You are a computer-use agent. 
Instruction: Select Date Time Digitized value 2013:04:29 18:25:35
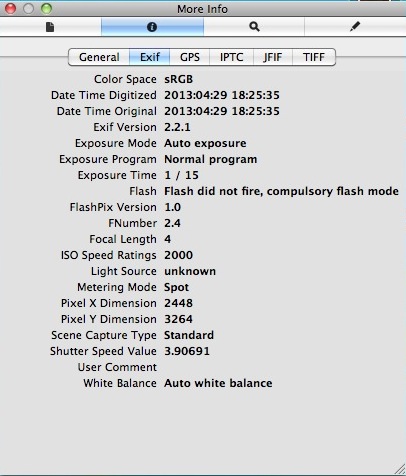(222, 95)
